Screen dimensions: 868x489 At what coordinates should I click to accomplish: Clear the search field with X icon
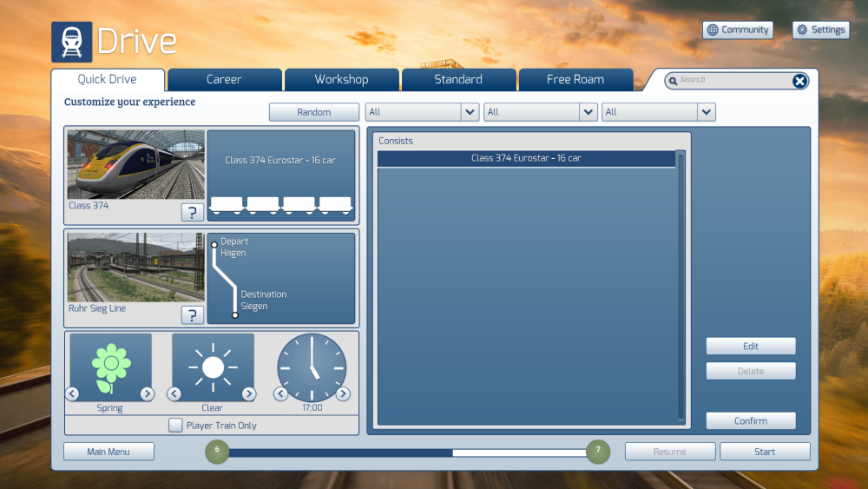(x=799, y=81)
